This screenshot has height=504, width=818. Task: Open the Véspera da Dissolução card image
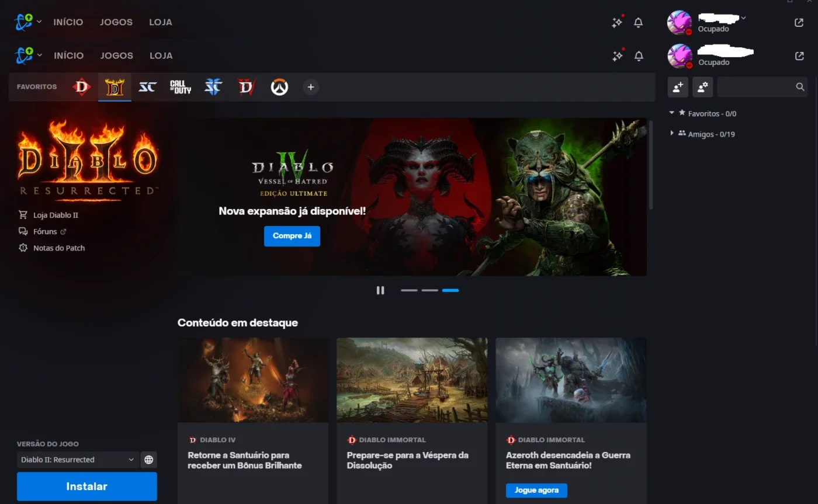pos(412,380)
